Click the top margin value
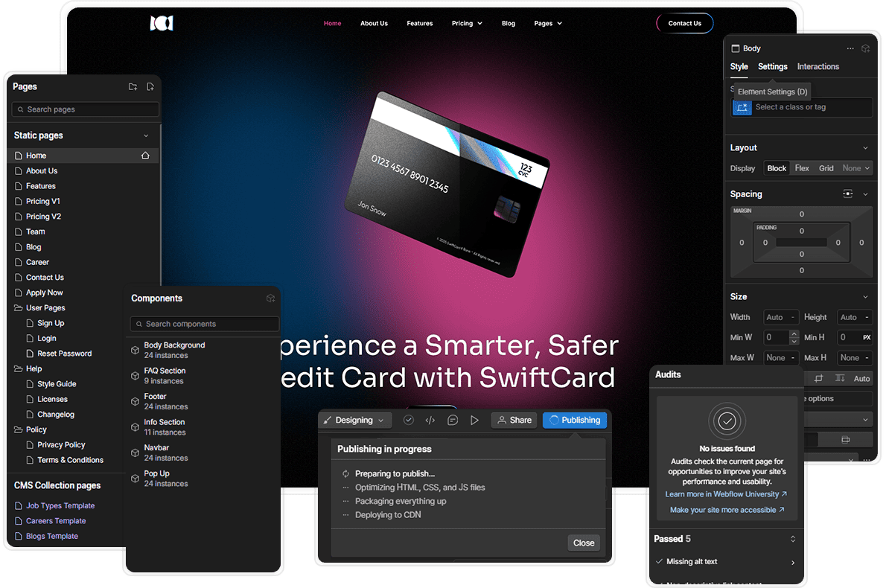The image size is (886, 588). point(801,214)
